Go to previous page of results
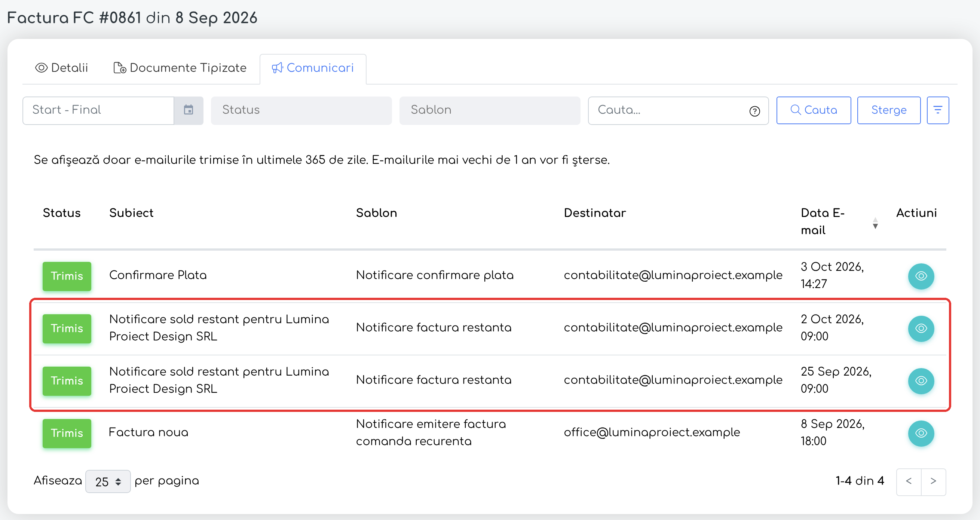Screen dimensions: 980x520 point(909,481)
